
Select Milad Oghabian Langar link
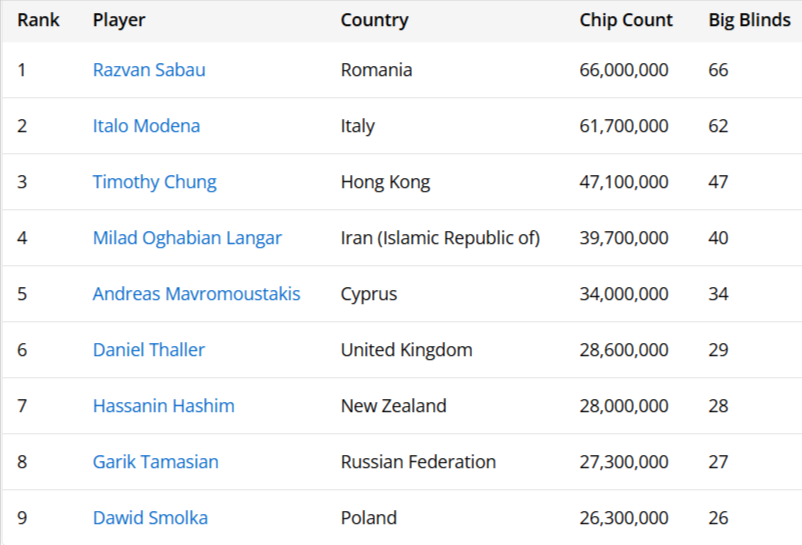click(187, 238)
